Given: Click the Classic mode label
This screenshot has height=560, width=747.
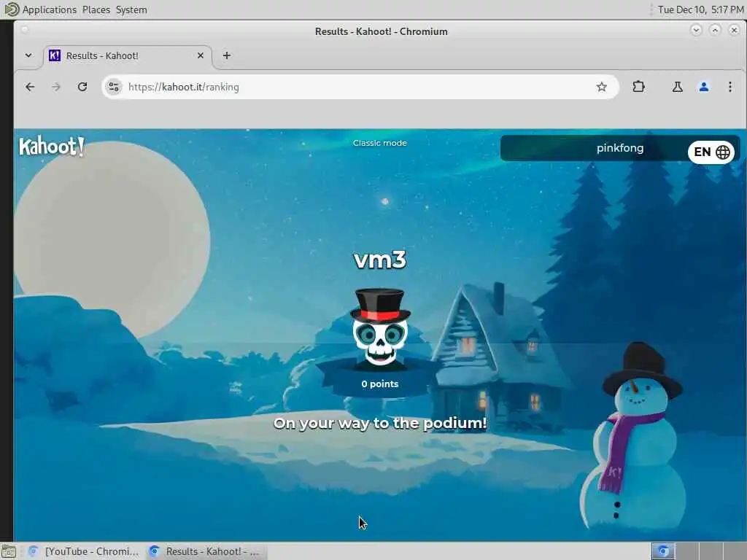Looking at the screenshot, I should click(379, 143).
